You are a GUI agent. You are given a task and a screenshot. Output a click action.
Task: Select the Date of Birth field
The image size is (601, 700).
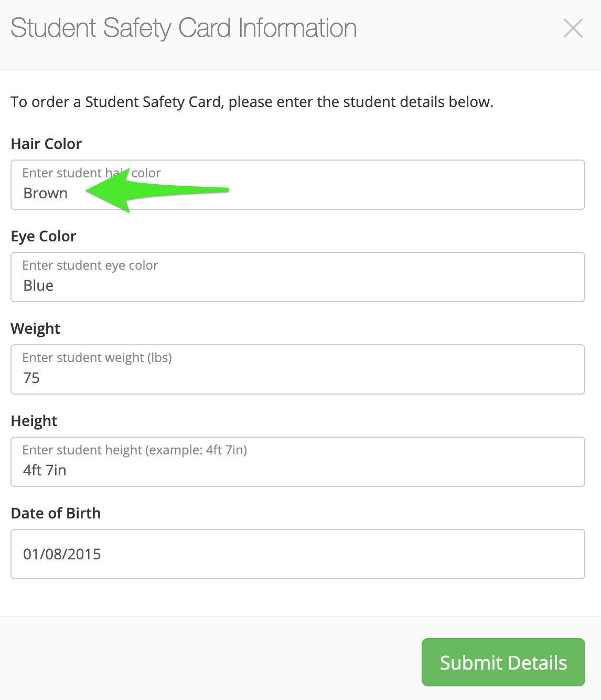click(298, 554)
